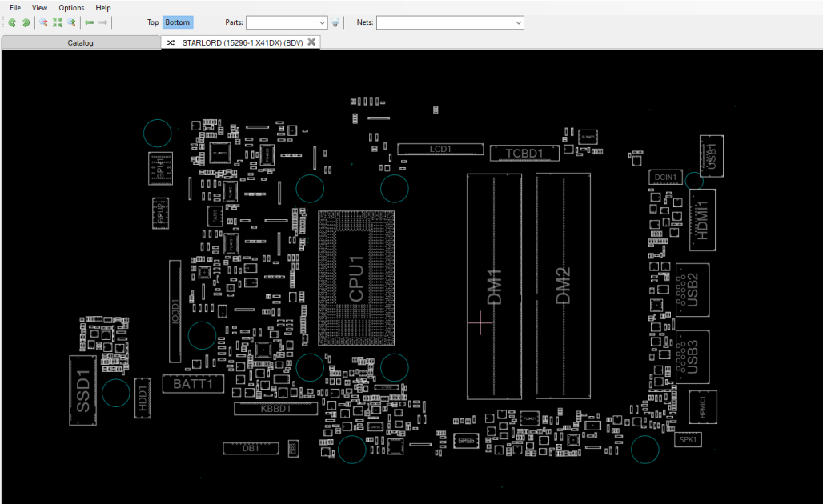The image size is (823, 504).
Task: Click the LCD1 connector
Action: pyautogui.click(x=440, y=150)
